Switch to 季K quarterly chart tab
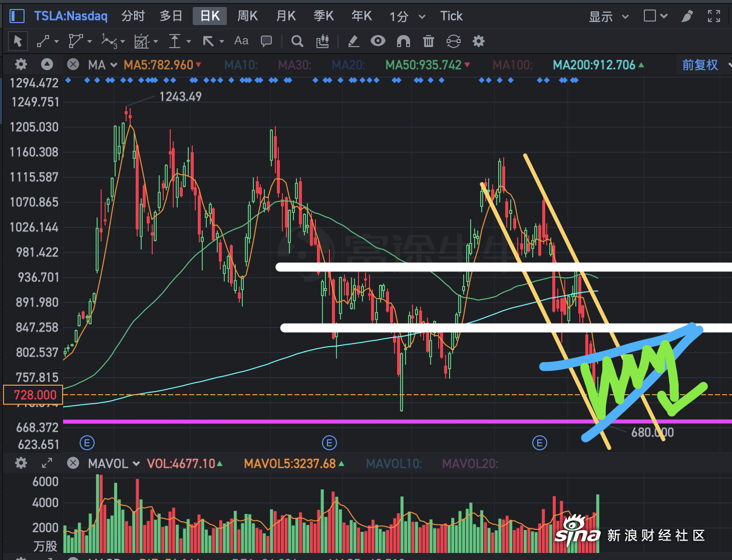Screen dimensions: 732x560 point(324,16)
